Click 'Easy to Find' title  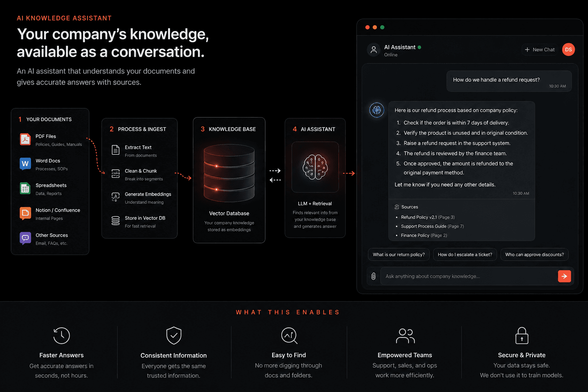(x=289, y=355)
